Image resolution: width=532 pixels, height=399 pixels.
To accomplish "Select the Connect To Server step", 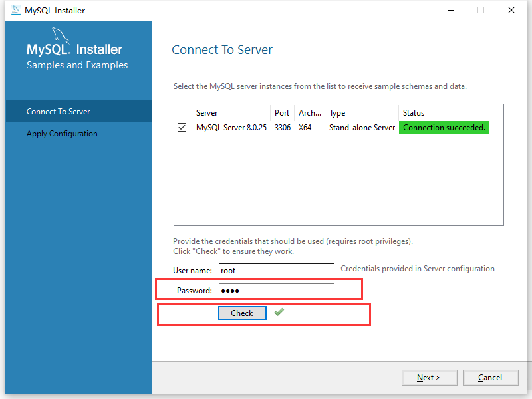I will 59,112.
